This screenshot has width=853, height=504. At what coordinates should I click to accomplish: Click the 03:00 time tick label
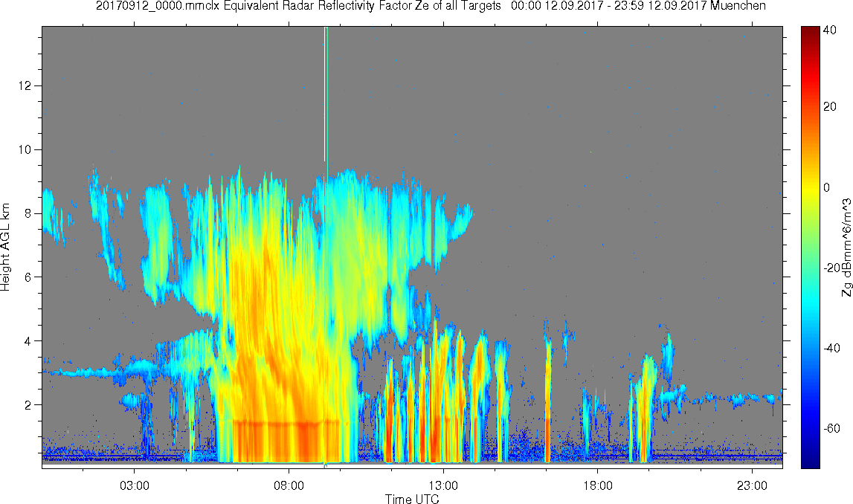tap(135, 485)
